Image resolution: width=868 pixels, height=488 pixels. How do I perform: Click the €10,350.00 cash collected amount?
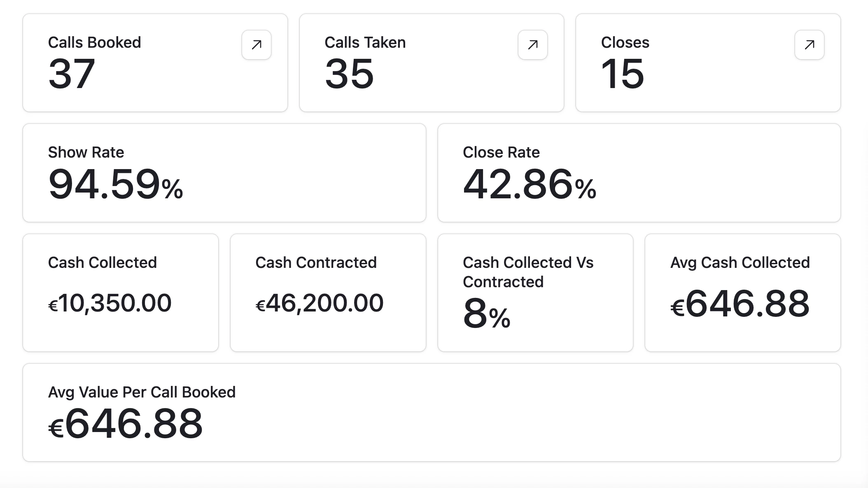coord(110,303)
